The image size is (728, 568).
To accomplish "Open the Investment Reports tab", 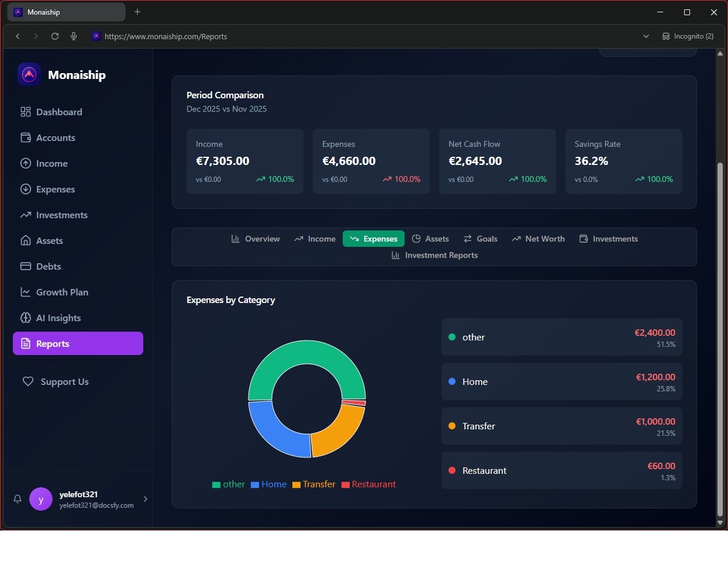I will click(x=434, y=255).
